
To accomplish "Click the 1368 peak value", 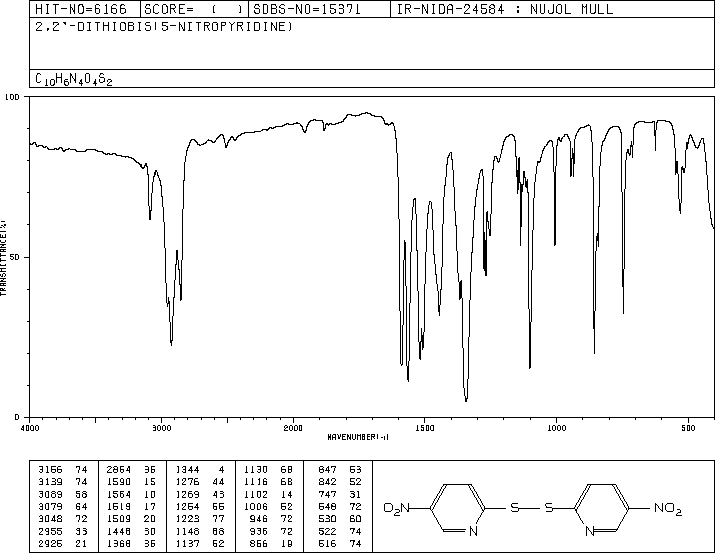I will [x=119, y=543].
